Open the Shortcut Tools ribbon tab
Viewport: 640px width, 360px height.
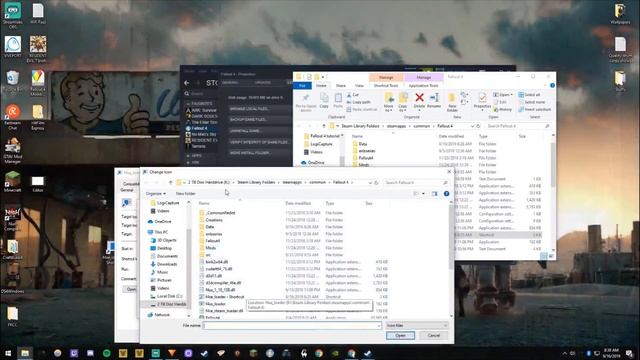click(386, 86)
